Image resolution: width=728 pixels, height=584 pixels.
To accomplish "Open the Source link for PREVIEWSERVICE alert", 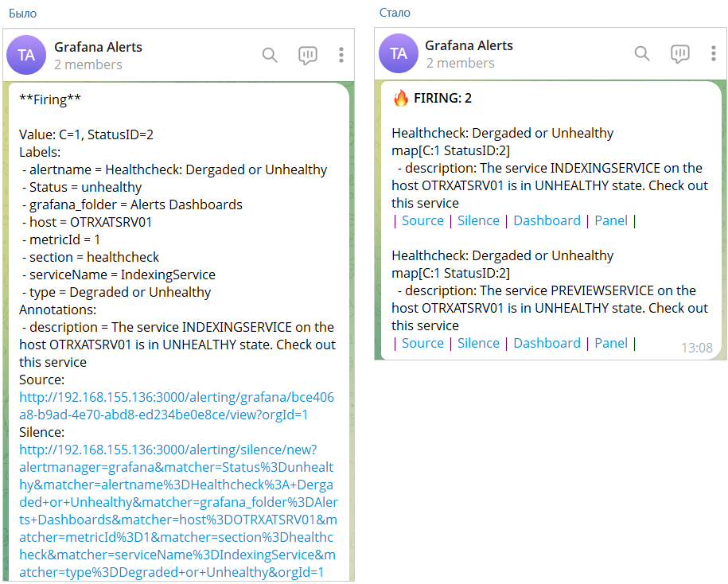I will click(422, 343).
